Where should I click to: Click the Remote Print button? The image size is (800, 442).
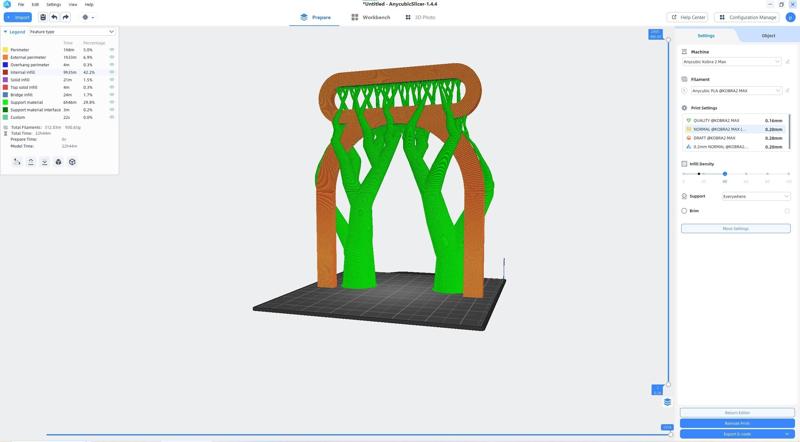click(737, 423)
